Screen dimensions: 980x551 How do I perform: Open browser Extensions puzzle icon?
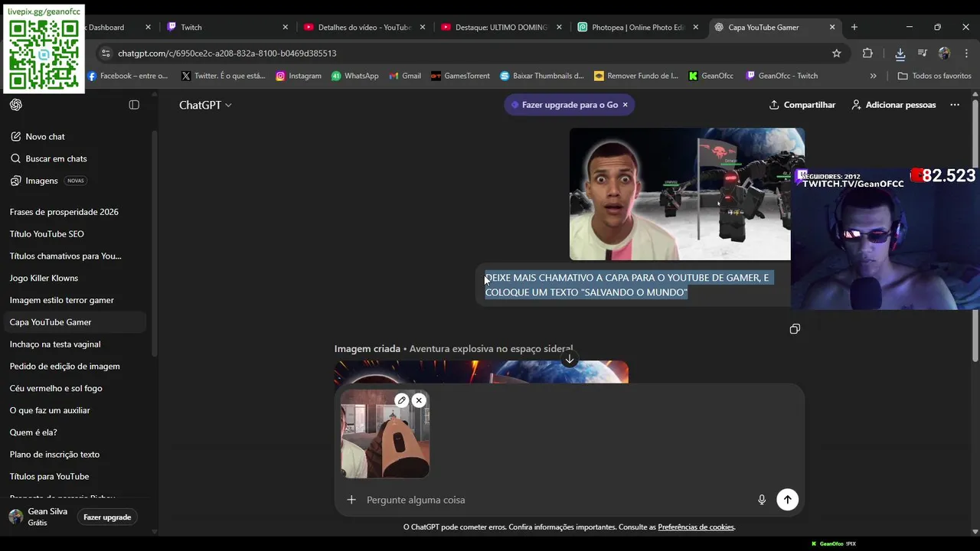[x=867, y=54]
